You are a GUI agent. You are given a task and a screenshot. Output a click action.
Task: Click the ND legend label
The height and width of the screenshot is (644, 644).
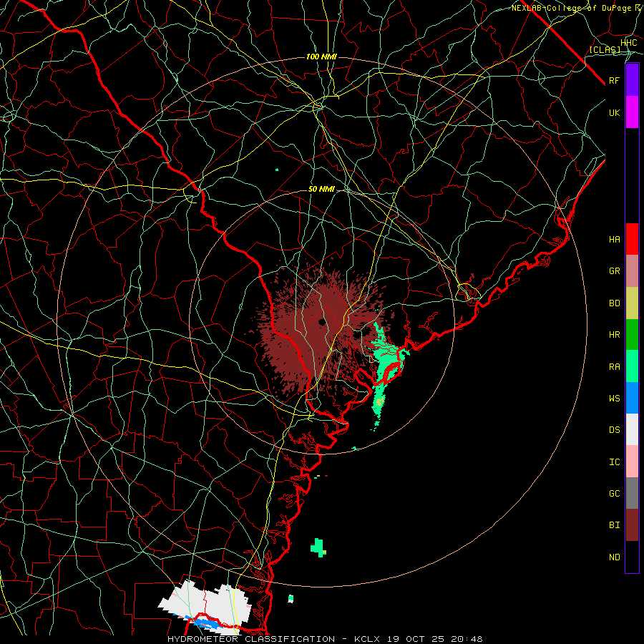(x=614, y=557)
